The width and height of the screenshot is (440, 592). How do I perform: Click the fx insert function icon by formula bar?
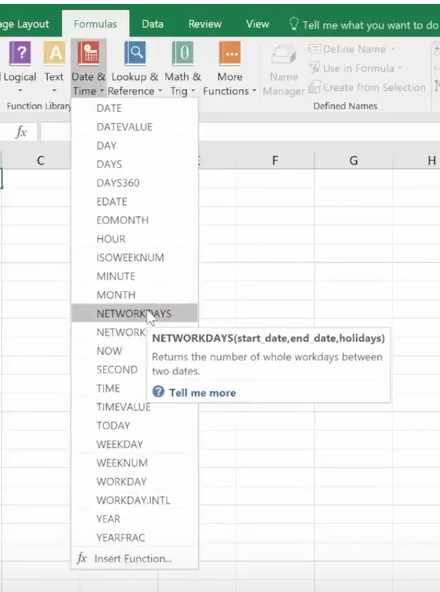21,132
